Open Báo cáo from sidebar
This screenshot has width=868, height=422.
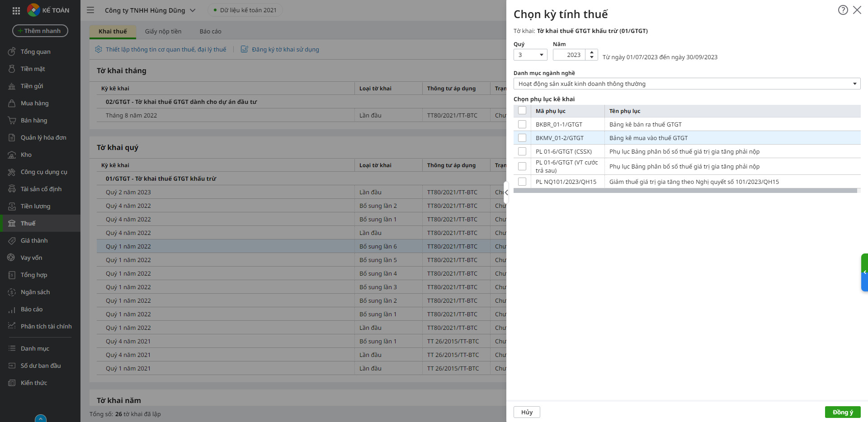40,309
